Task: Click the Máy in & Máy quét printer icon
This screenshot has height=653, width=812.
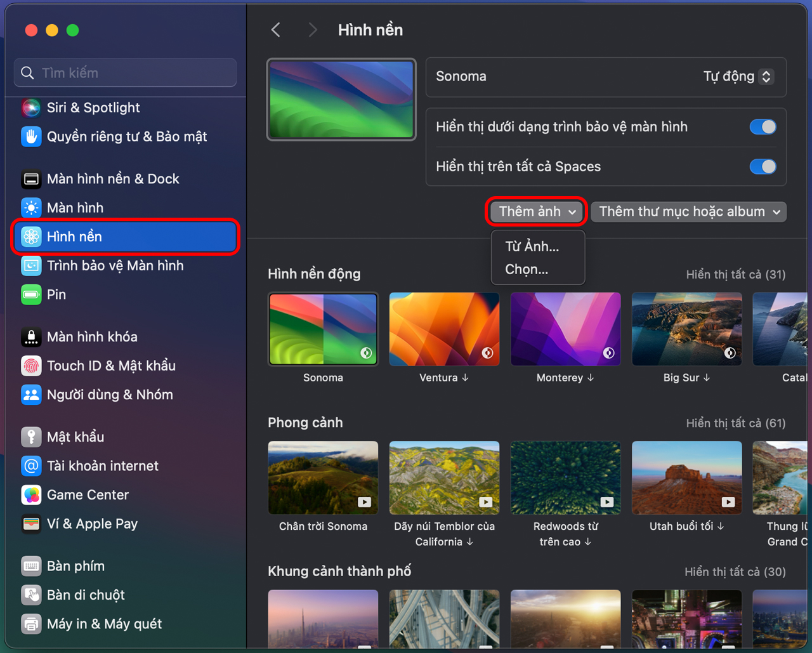Action: [31, 624]
